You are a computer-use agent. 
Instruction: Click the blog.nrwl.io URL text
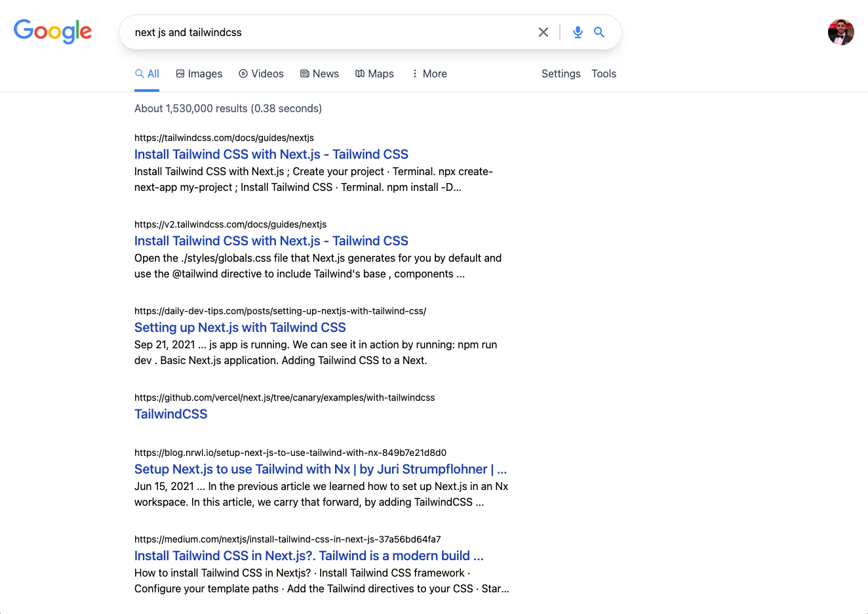coord(290,453)
